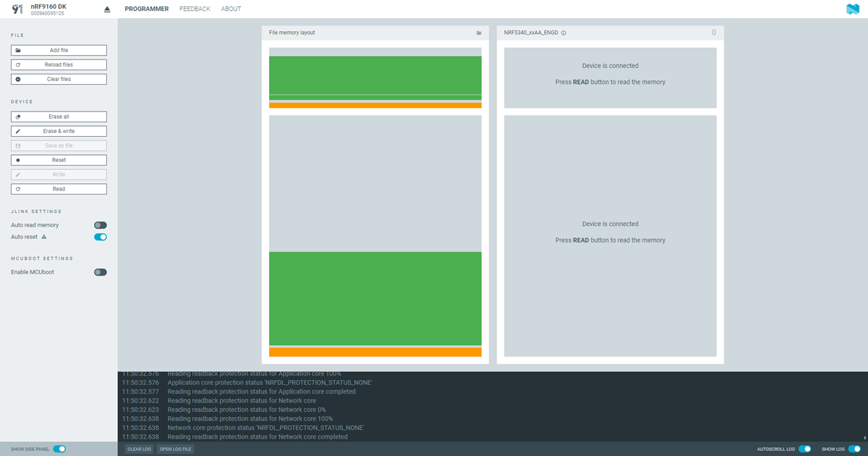
Task: Enable MCUboot toggle
Action: [101, 272]
